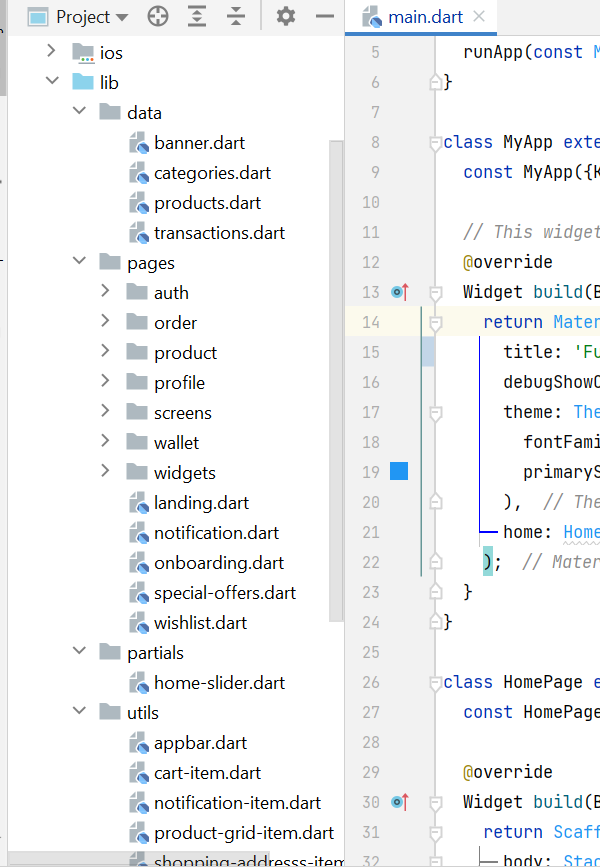Click the blue color swatch on line 19
This screenshot has width=600, height=867.
(x=398, y=472)
